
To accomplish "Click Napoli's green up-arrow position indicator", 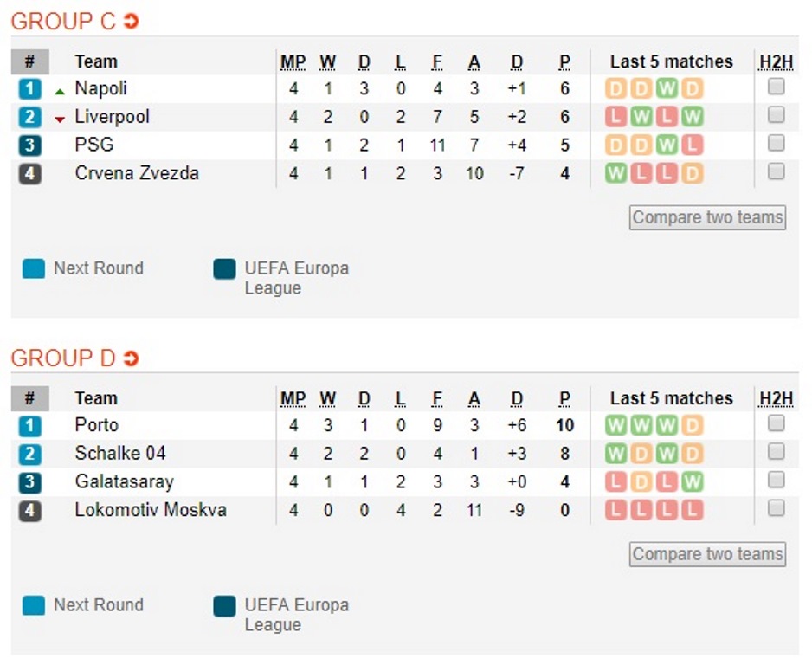I will pos(60,92).
